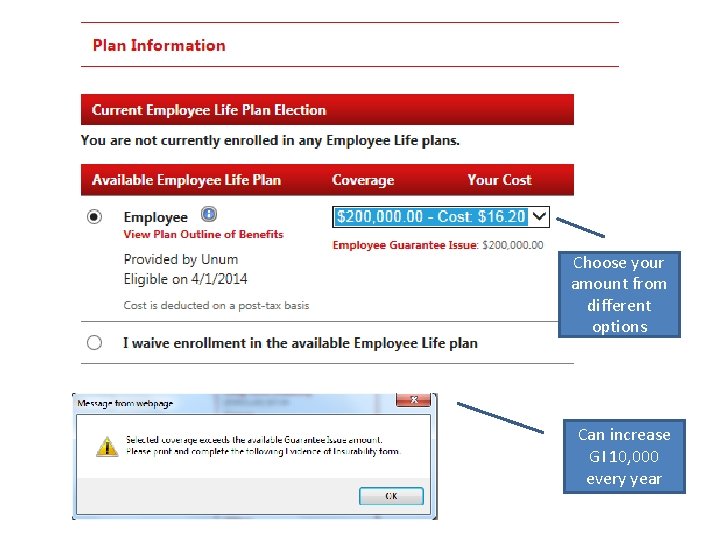Open the Employee plan info icon

pos(209,214)
